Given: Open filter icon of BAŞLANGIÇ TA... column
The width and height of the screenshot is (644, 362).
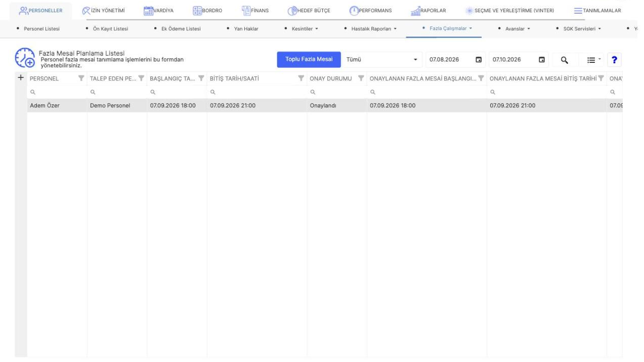Looking at the screenshot, I should click(x=201, y=78).
